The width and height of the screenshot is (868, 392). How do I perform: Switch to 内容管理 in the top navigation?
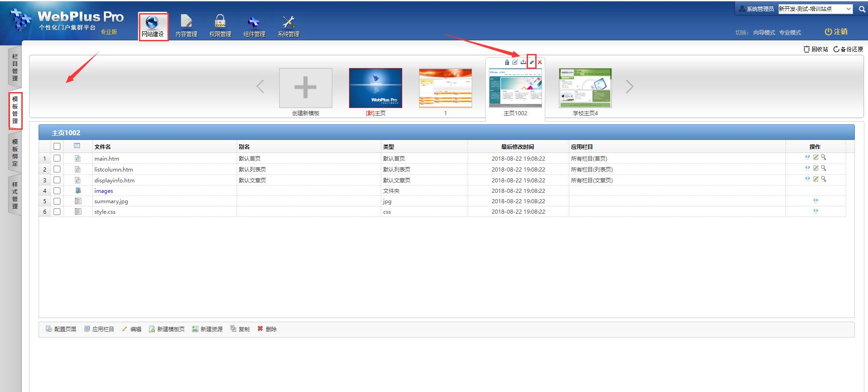click(x=186, y=26)
